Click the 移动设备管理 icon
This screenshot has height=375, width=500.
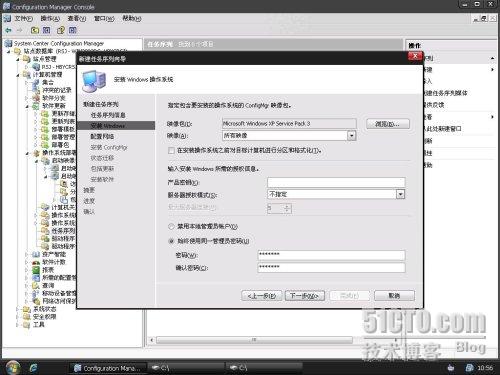[x=36, y=293]
